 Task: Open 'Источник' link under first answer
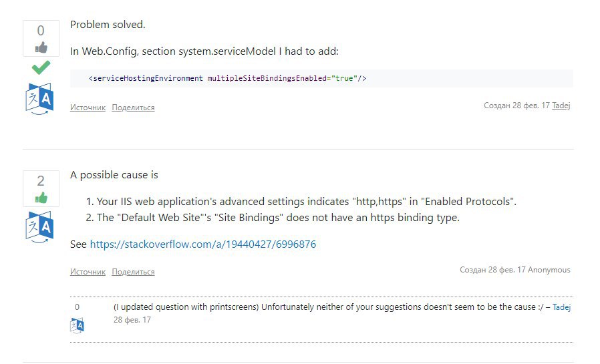click(88, 108)
